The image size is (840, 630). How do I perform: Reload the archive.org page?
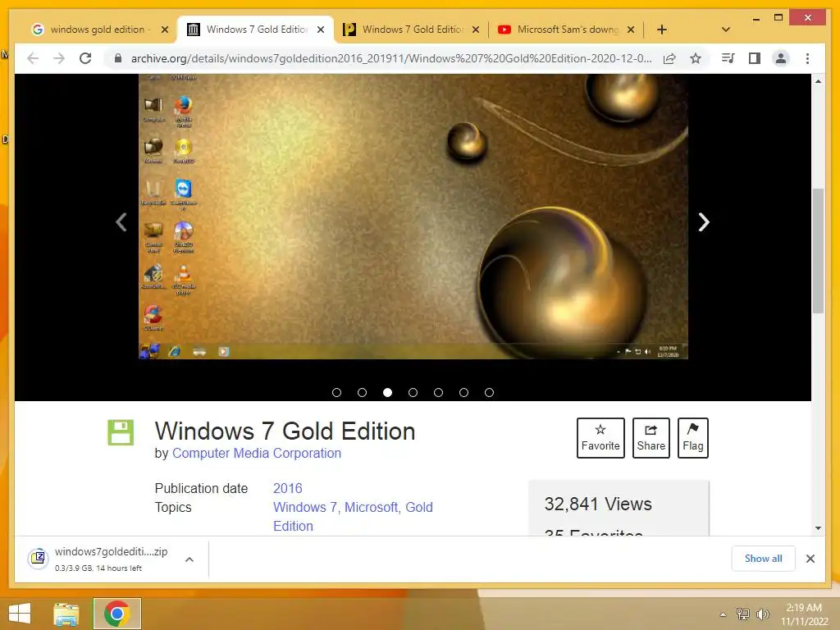pos(85,58)
